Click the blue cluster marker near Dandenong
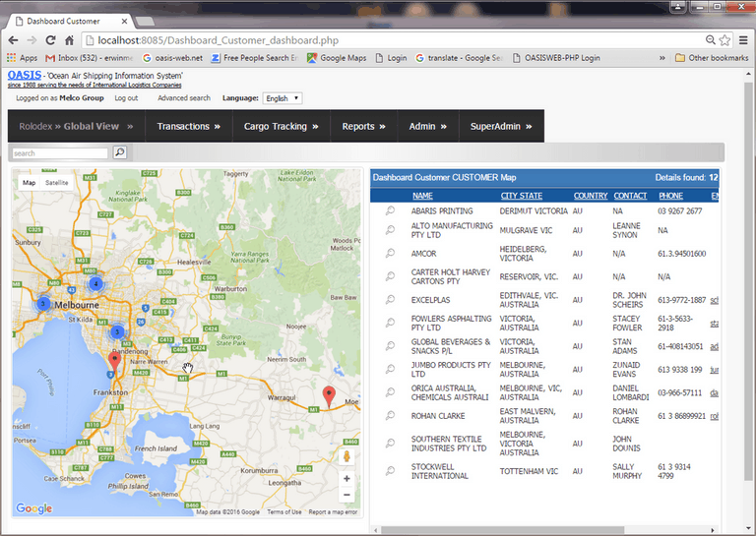756x536 pixels. point(117,331)
